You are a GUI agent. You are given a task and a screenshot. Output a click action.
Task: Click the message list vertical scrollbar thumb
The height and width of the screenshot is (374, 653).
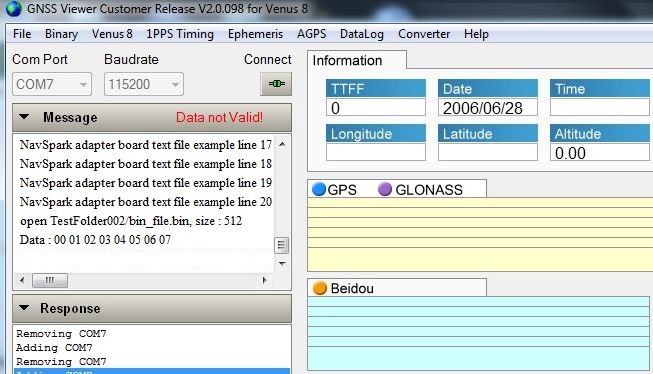281,245
